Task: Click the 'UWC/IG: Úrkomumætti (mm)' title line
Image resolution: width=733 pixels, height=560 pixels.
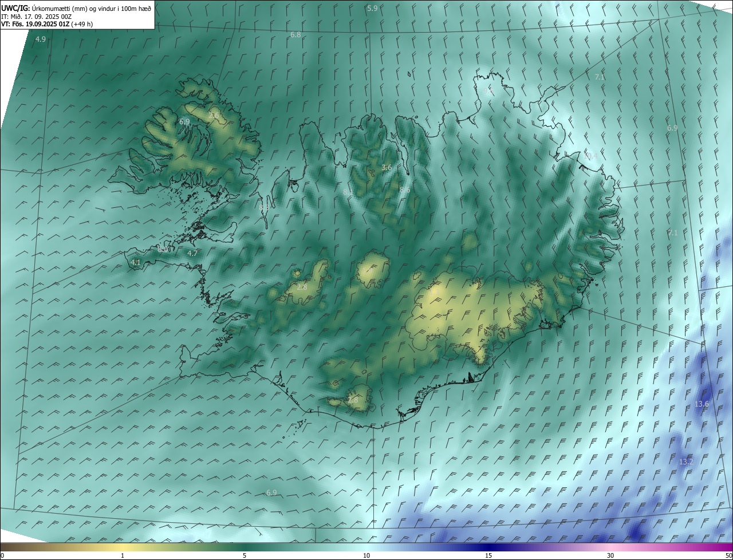Action: [76, 8]
